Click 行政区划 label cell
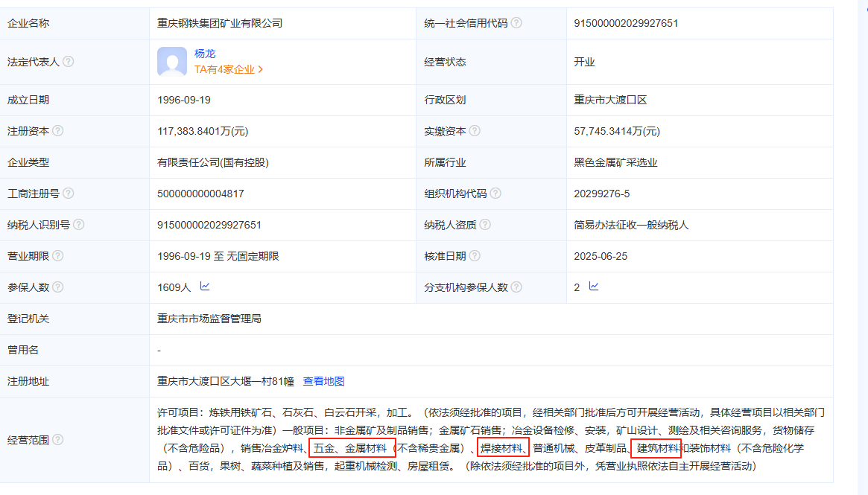868x495 pixels. (x=491, y=100)
